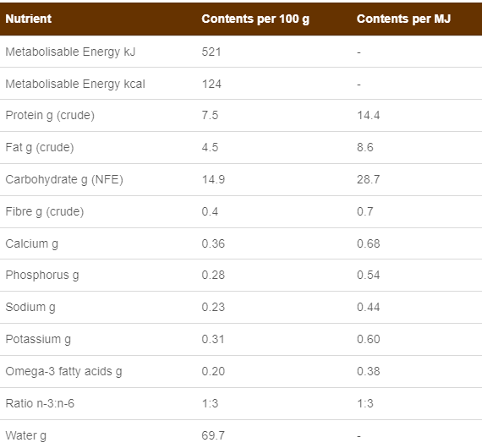Viewport: 482px width, 448px height.
Task: Click the 14.4 protein per MJ value
Action: (368, 115)
